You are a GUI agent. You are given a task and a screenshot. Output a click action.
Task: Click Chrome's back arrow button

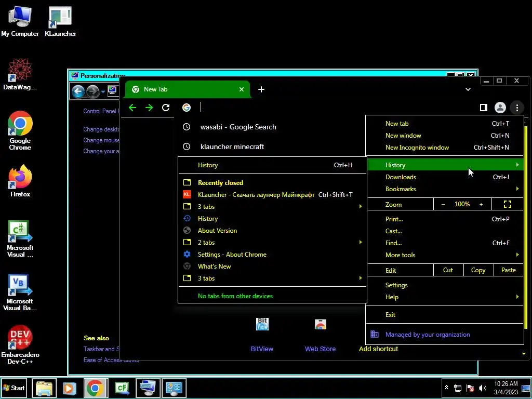point(132,108)
